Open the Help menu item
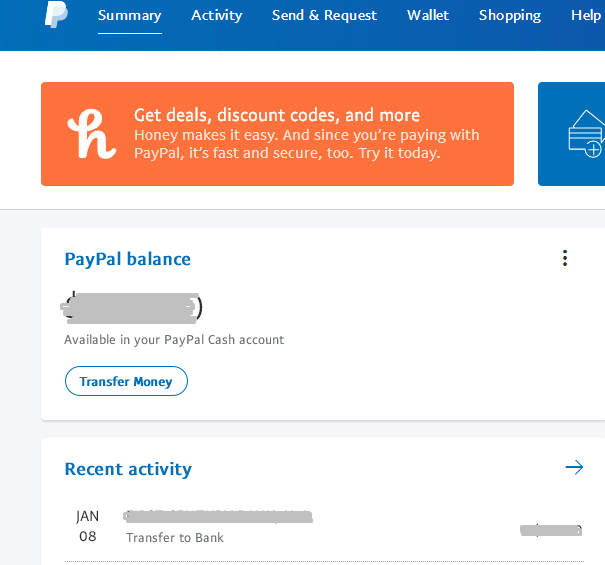Screen dimensions: 605x565 [586, 15]
